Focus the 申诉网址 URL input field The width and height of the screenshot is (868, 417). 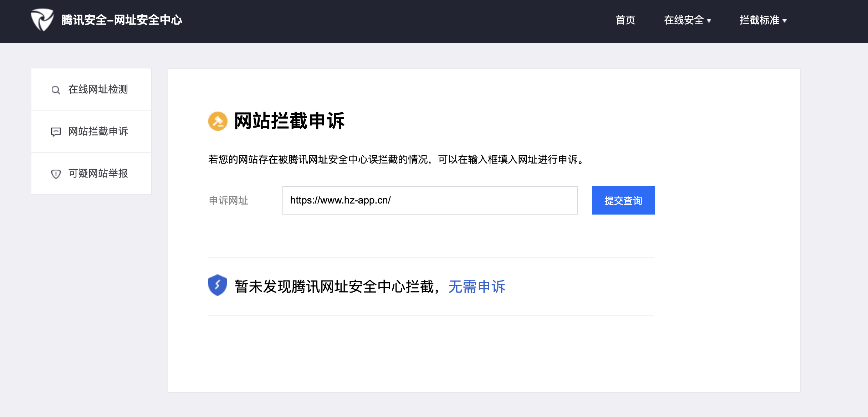430,200
